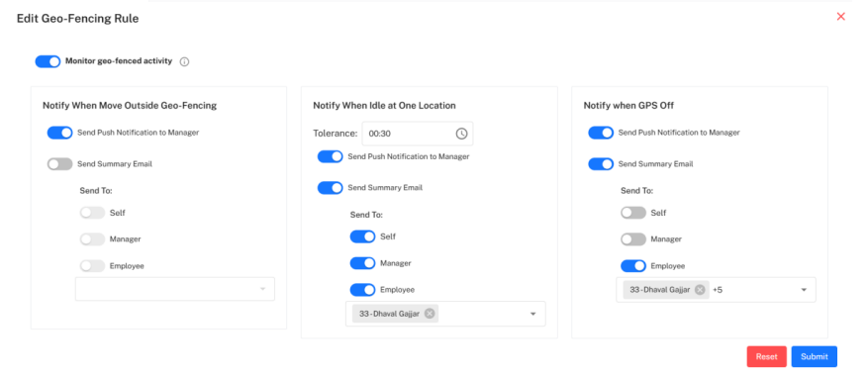Enable Self switch under Notify when GPS Off
Screen dimensions: 868x377
click(633, 213)
